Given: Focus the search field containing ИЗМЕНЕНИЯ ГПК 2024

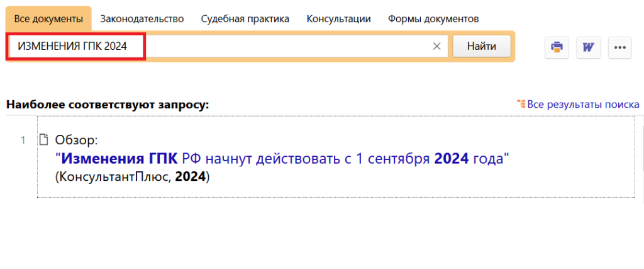Looking at the screenshot, I should pyautogui.click(x=228, y=47).
